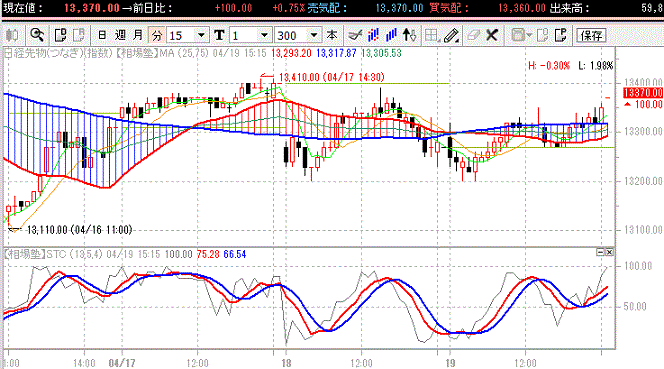Click the grayed document icon near 保存
This screenshot has height=369, width=664.
(542, 35)
